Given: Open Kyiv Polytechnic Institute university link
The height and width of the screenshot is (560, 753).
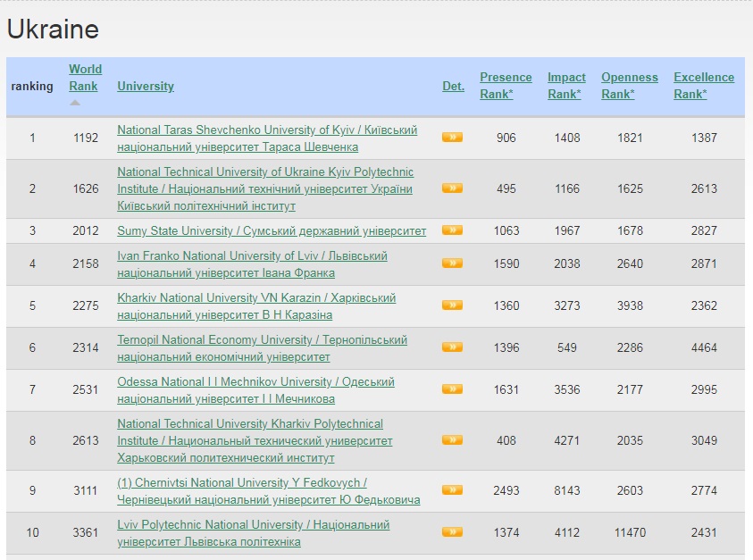Looking at the screenshot, I should [x=265, y=188].
